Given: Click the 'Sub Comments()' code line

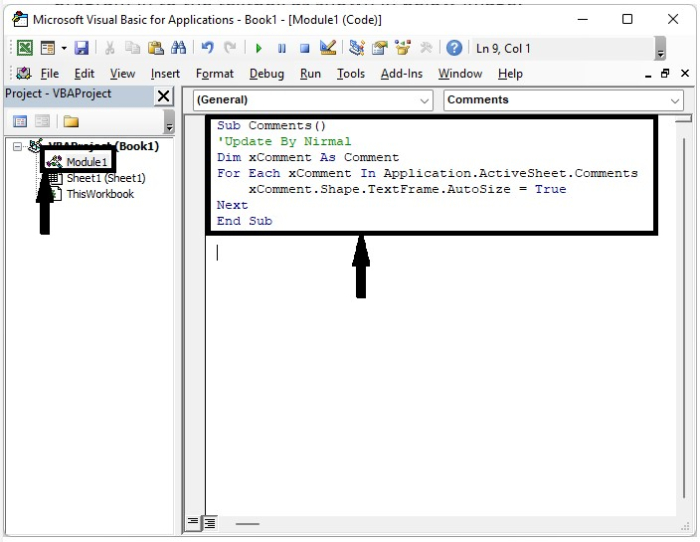Looking at the screenshot, I should (271, 125).
